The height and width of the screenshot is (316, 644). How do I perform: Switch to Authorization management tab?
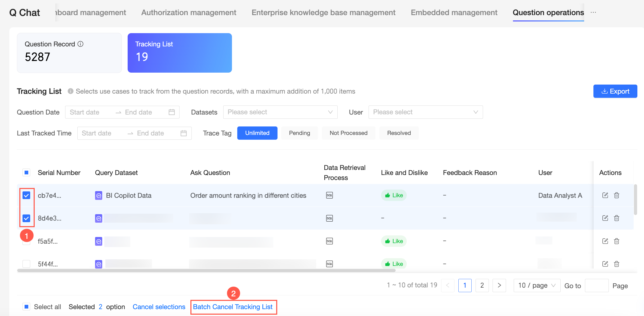189,12
